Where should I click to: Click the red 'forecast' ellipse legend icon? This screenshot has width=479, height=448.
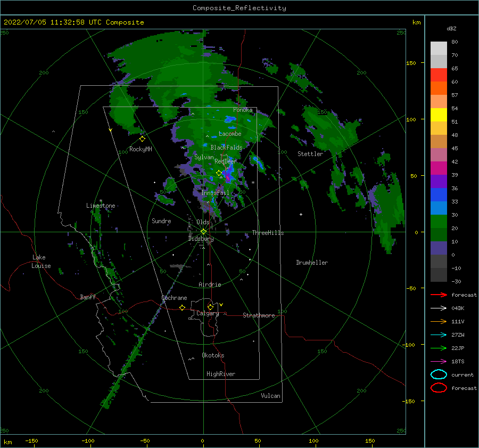pos(439,388)
